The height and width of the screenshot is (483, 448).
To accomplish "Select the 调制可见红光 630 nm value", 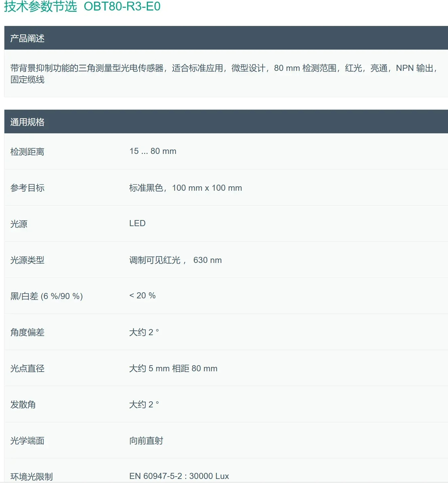I will coord(176,260).
